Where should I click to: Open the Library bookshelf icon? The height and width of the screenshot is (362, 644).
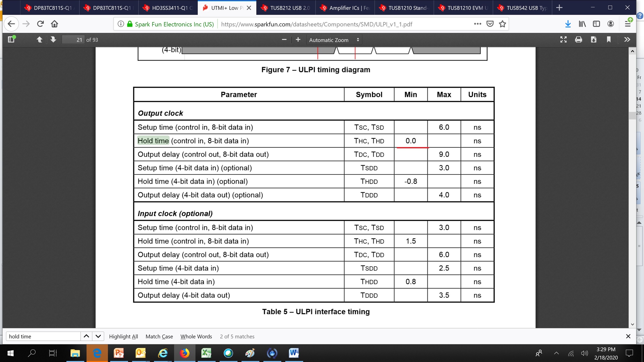[582, 24]
